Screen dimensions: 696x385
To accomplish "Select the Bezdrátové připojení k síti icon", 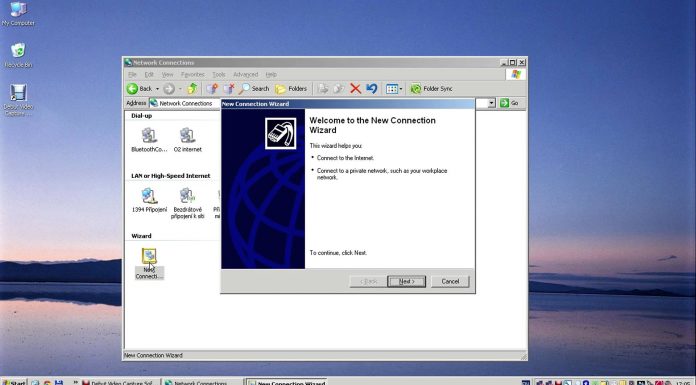I will click(x=188, y=203).
